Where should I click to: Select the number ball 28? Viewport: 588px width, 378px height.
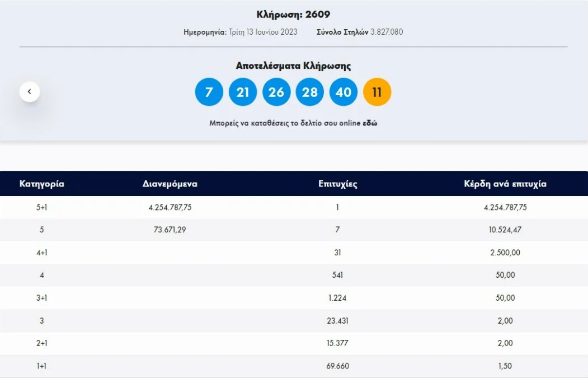pos(309,91)
